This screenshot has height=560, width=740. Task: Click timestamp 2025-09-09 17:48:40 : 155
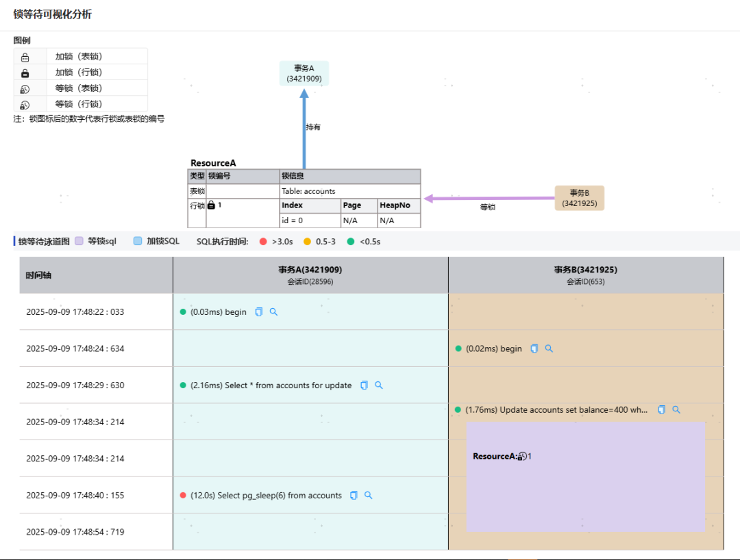(x=75, y=496)
